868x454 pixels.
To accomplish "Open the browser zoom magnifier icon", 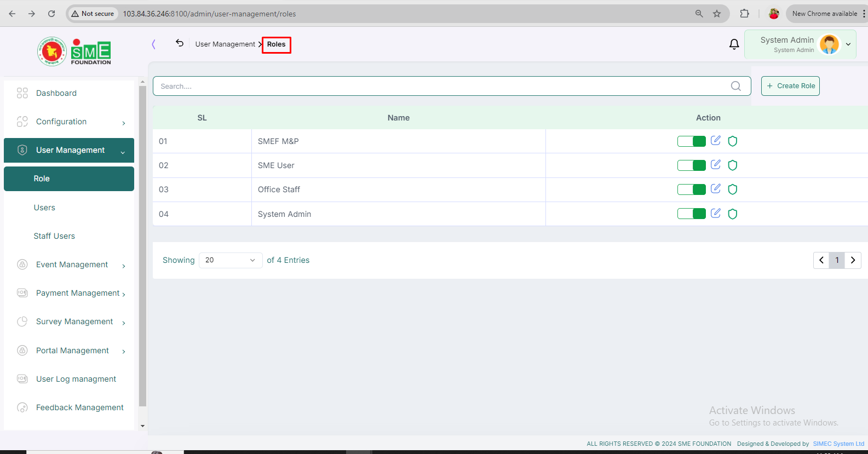I will point(699,14).
